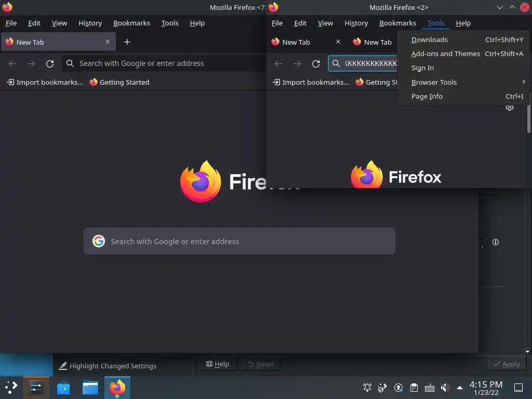Click Help button in settings window
Image resolution: width=532 pixels, height=399 pixels.
point(218,364)
